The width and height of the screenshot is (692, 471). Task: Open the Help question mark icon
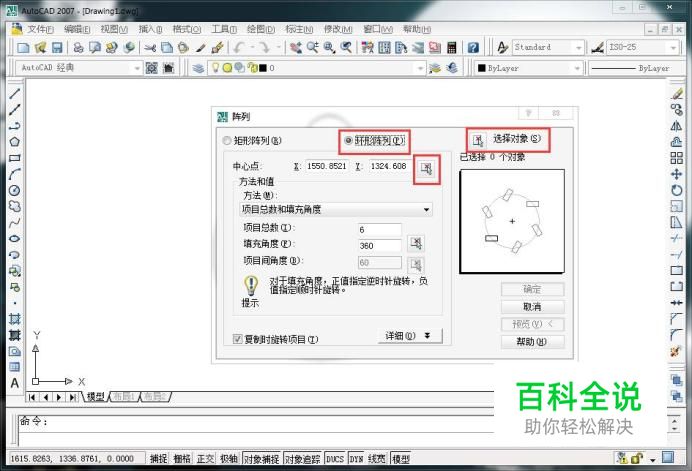473,47
